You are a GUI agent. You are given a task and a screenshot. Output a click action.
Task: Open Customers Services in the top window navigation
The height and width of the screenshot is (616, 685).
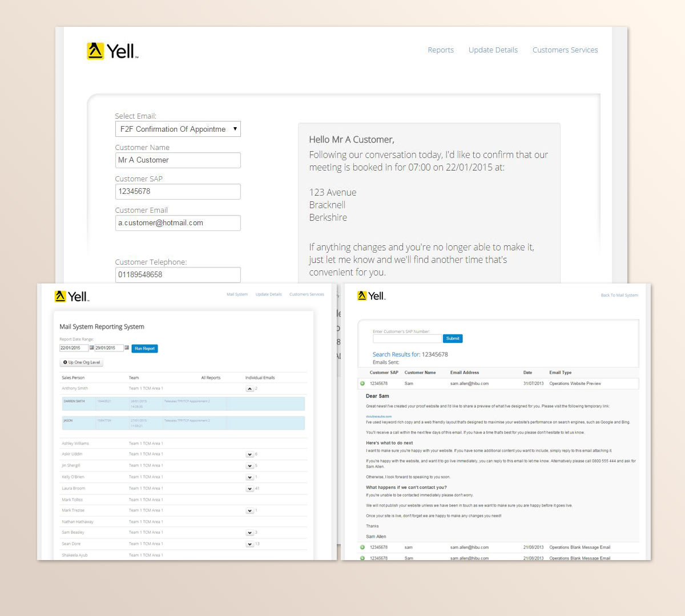565,50
